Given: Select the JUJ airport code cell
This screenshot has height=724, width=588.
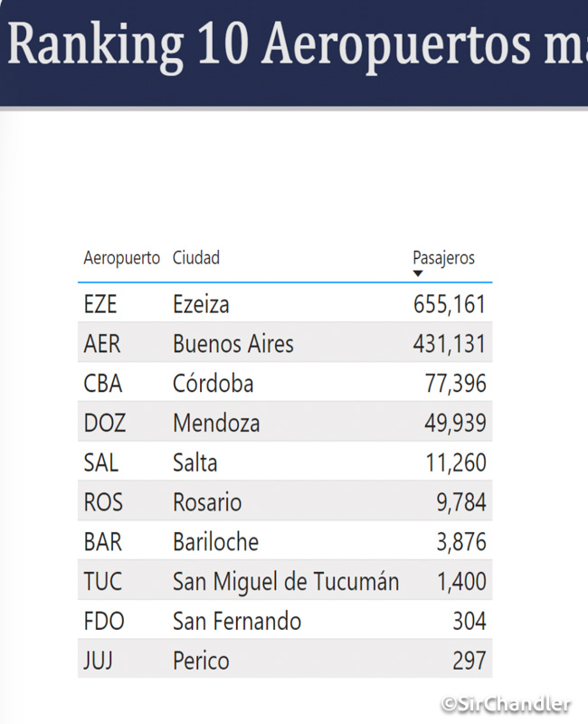Looking at the screenshot, I should point(99,661).
